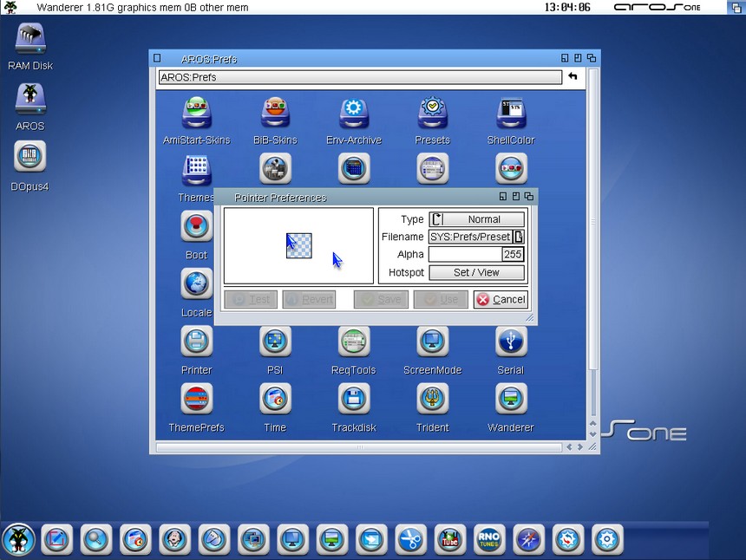Select the Serial preferences icon
Image resolution: width=746 pixels, height=560 pixels.
[511, 342]
